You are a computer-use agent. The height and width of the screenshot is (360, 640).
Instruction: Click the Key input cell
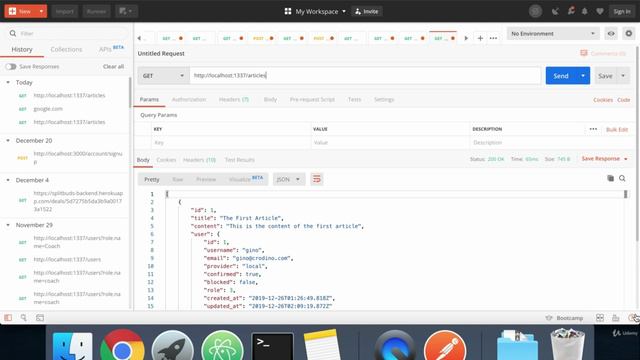point(231,142)
